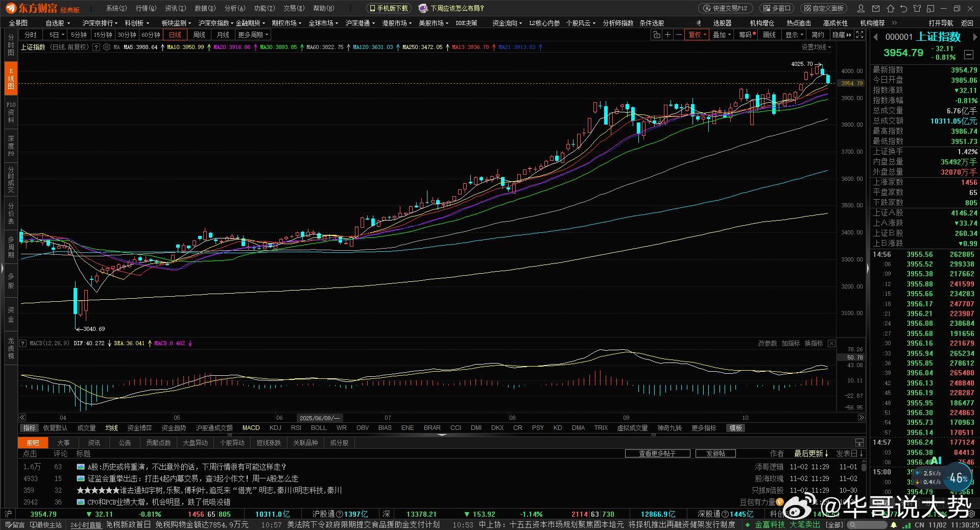Viewport: 980px width, 530px height.
Task: Toggle 隐藏 side panel visibility
Action: 842,35
